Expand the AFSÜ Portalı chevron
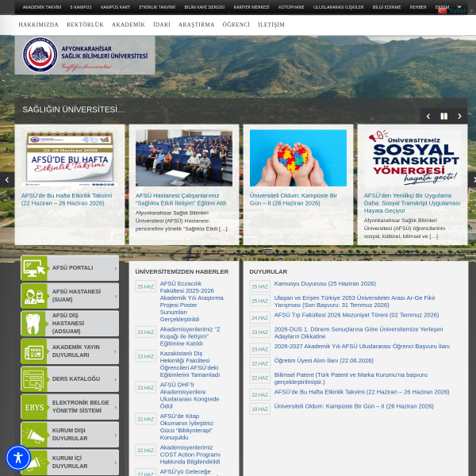Screen dimensions: 476x476 (116, 268)
